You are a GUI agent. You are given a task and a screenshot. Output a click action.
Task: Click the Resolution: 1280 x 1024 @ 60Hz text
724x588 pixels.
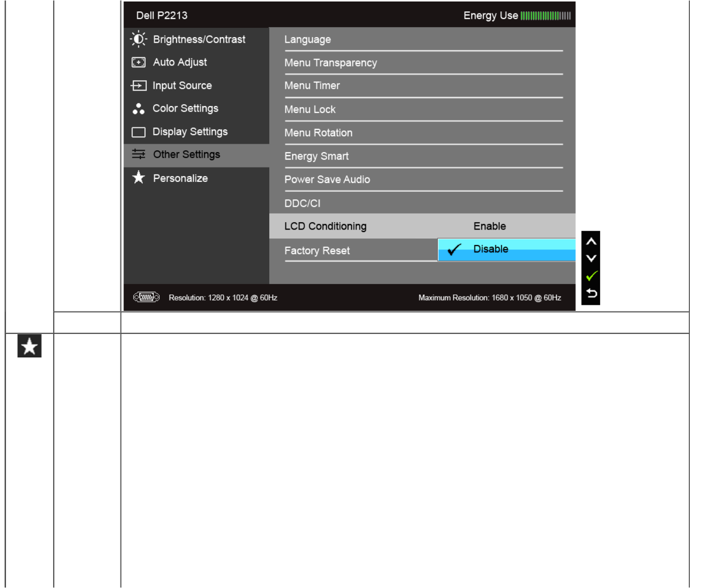(223, 297)
